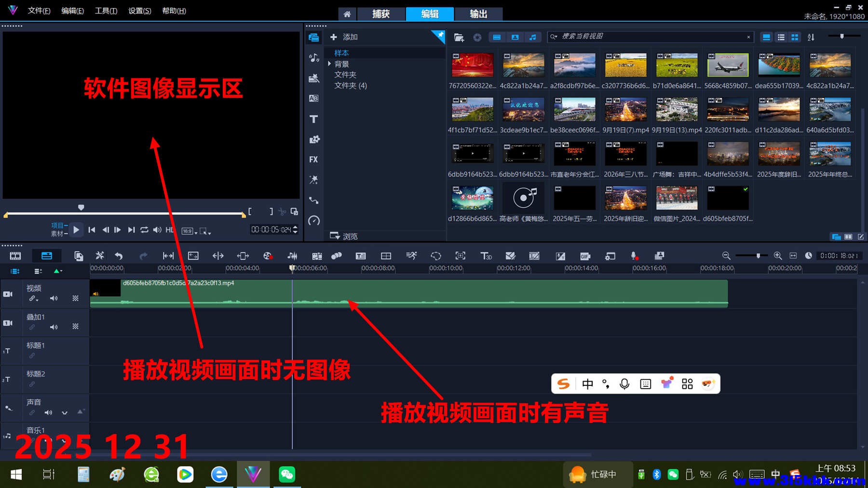Select the Transitions library icon
Image resolution: width=868 pixels, height=488 pixels.
pos(314,98)
